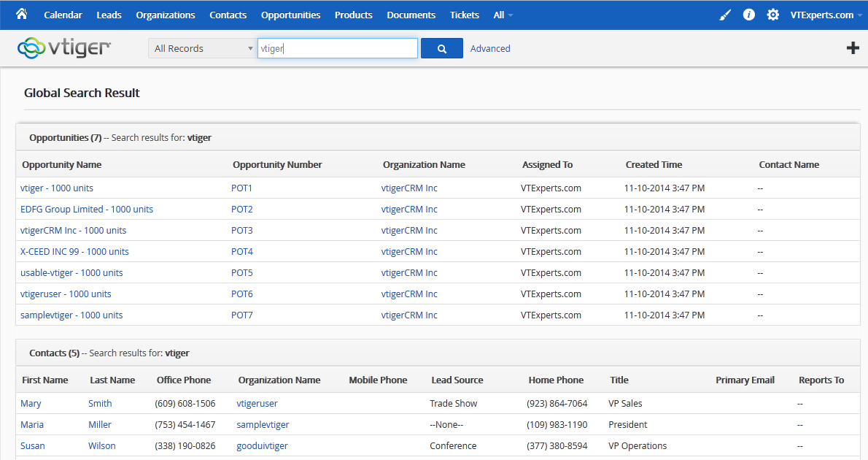Open the settings gear icon
The width and height of the screenshot is (868, 460).
click(x=772, y=15)
